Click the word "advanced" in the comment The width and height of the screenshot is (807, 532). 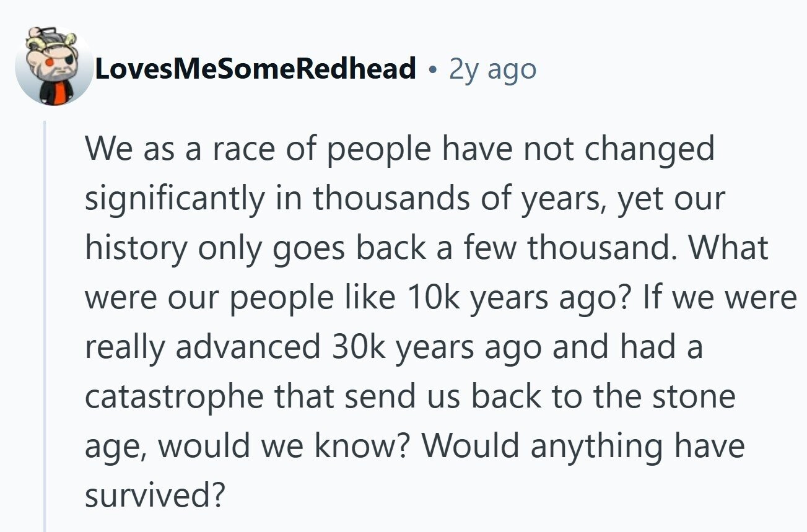point(247,347)
